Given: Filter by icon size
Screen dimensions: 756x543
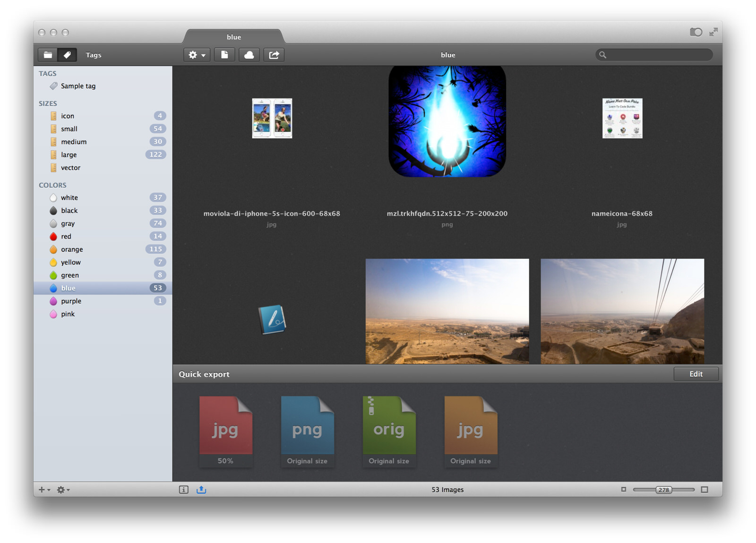Looking at the screenshot, I should pos(103,116).
